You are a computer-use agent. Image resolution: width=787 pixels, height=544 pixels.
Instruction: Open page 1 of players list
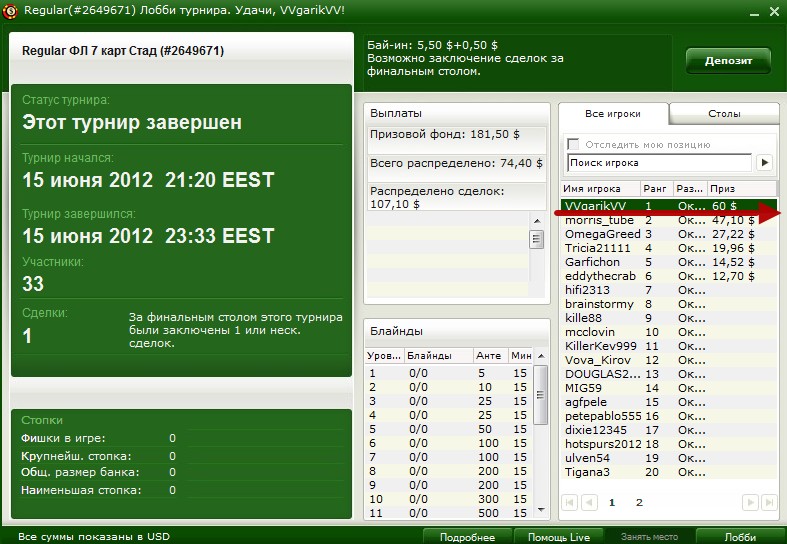[x=612, y=502]
